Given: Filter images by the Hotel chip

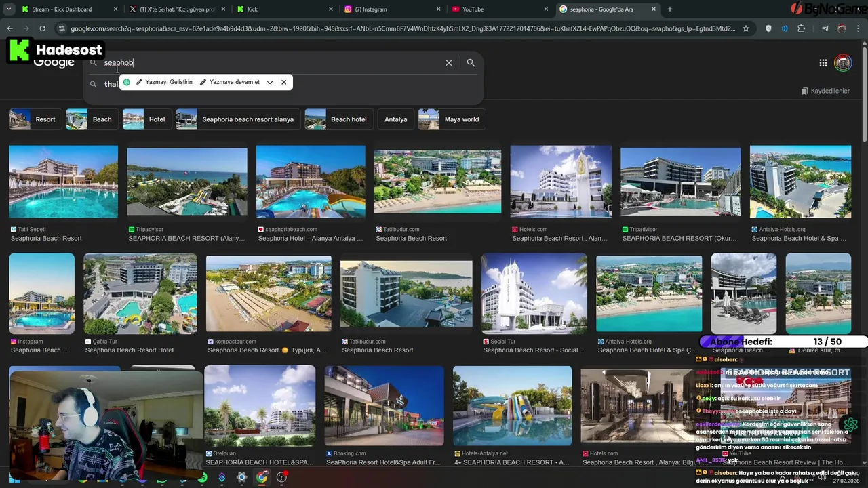Looking at the screenshot, I should (146, 119).
